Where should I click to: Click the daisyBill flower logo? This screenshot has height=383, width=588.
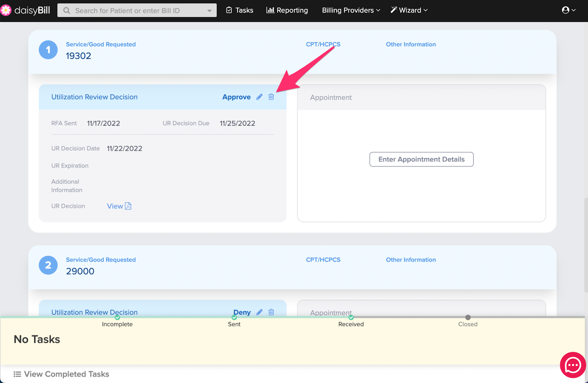[x=6, y=10]
